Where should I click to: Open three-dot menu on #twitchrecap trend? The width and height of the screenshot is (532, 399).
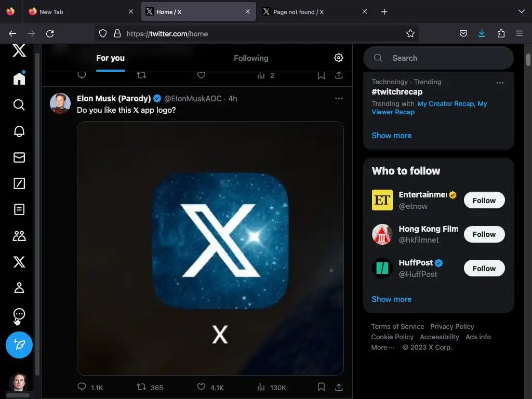tap(500, 83)
